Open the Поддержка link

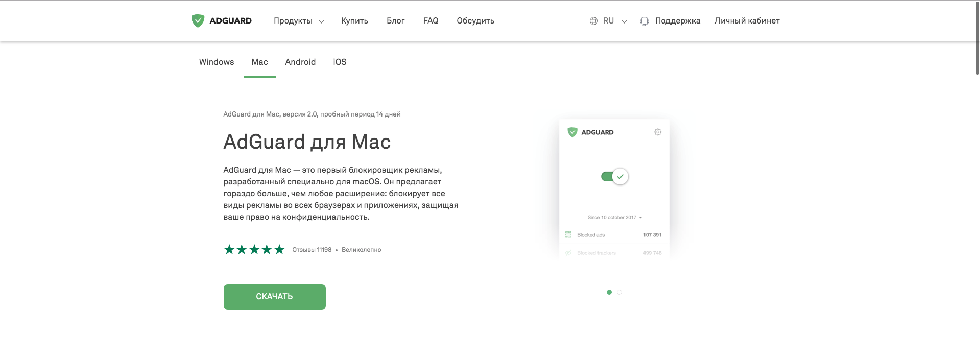(678, 21)
